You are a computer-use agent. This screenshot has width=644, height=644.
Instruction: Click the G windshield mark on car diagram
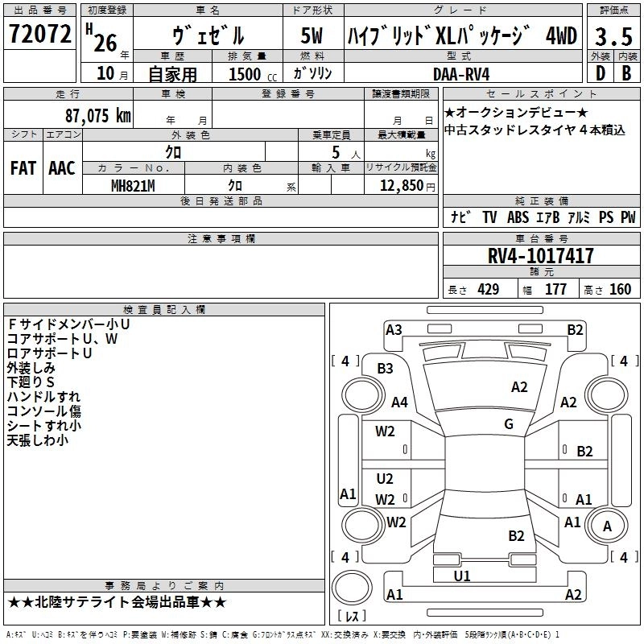[x=509, y=424]
